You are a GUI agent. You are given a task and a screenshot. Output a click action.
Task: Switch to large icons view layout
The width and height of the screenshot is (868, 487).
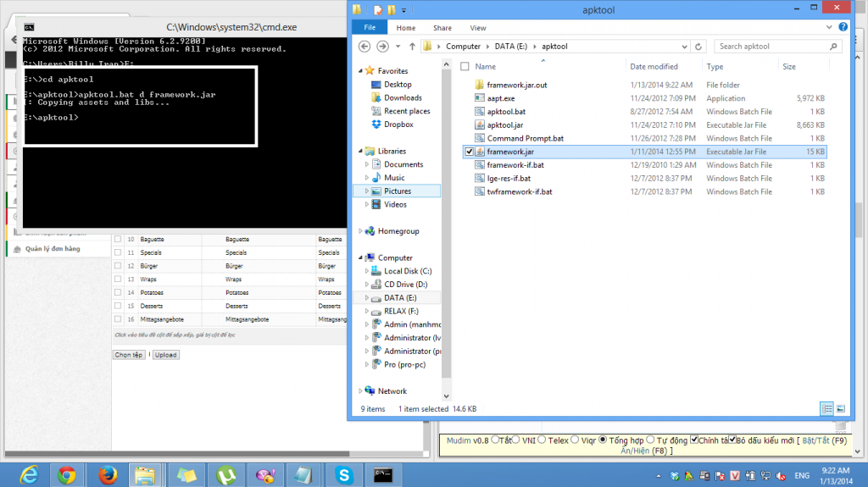[841, 409]
